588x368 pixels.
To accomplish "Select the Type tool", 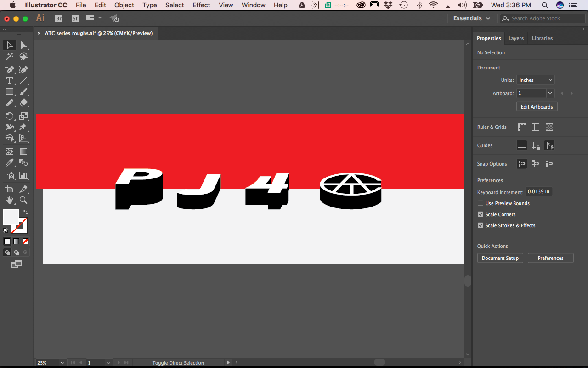I will pyautogui.click(x=10, y=80).
